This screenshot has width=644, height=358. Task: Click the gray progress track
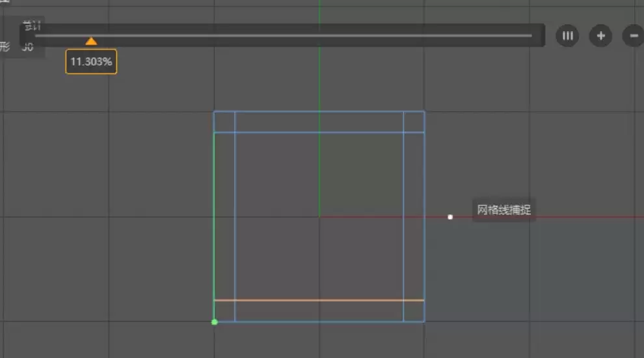point(284,36)
